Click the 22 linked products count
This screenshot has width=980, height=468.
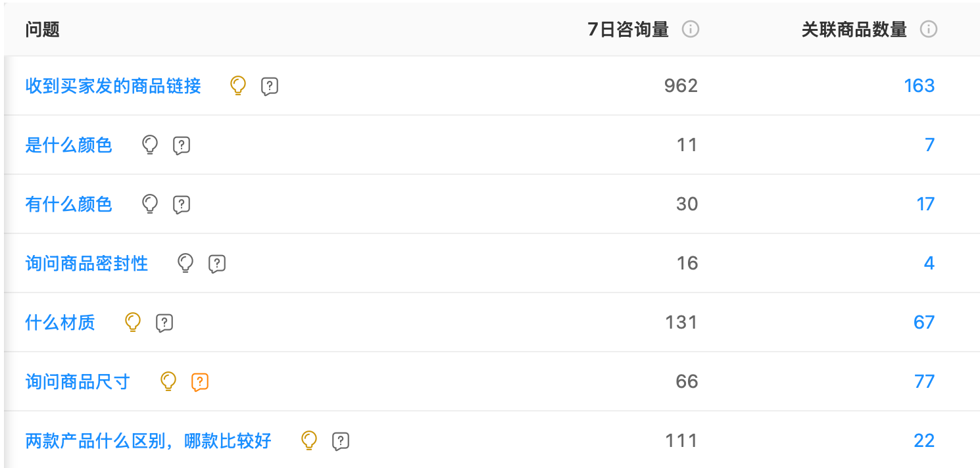click(x=924, y=440)
